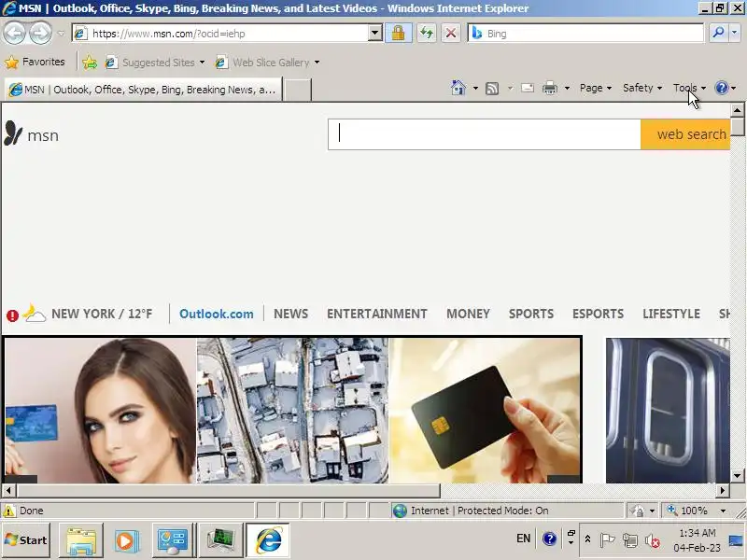The image size is (747, 560).
Task: Show hidden tray icons arrow
Action: click(587, 539)
